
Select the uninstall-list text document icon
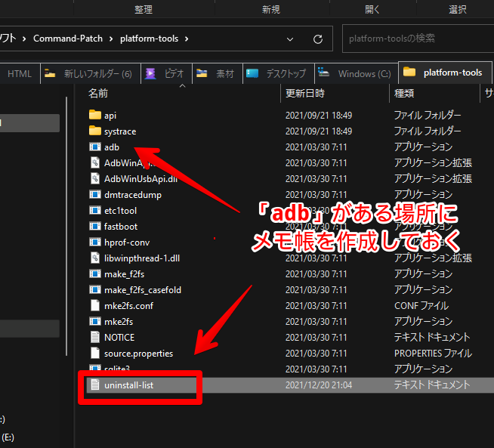pyautogui.click(x=95, y=385)
